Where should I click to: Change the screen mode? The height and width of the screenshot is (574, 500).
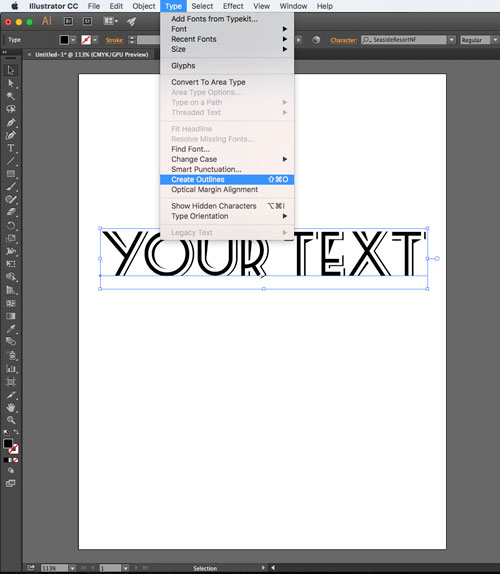pos(11,483)
